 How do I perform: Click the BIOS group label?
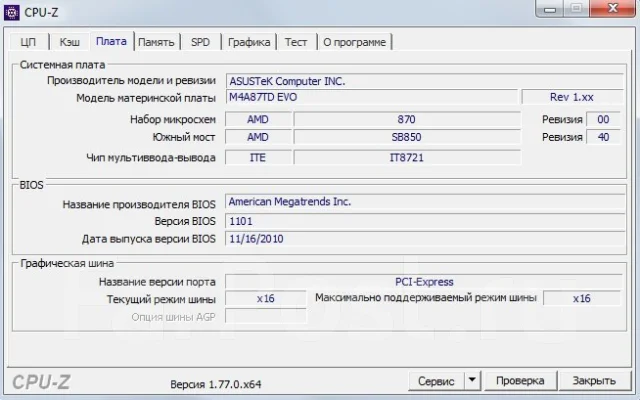coord(31,185)
